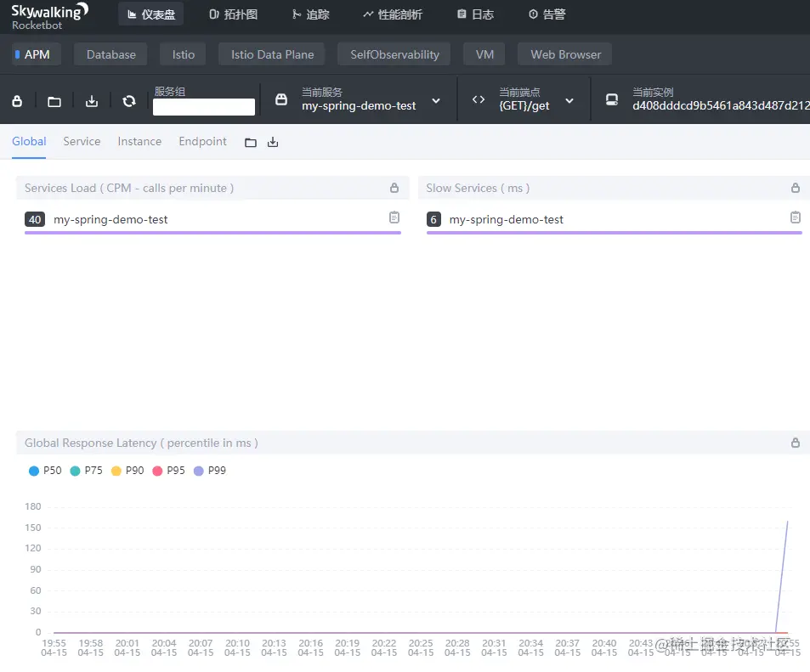The width and height of the screenshot is (810, 672).
Task: Toggle lock on Slow Services panel
Action: [x=795, y=188]
